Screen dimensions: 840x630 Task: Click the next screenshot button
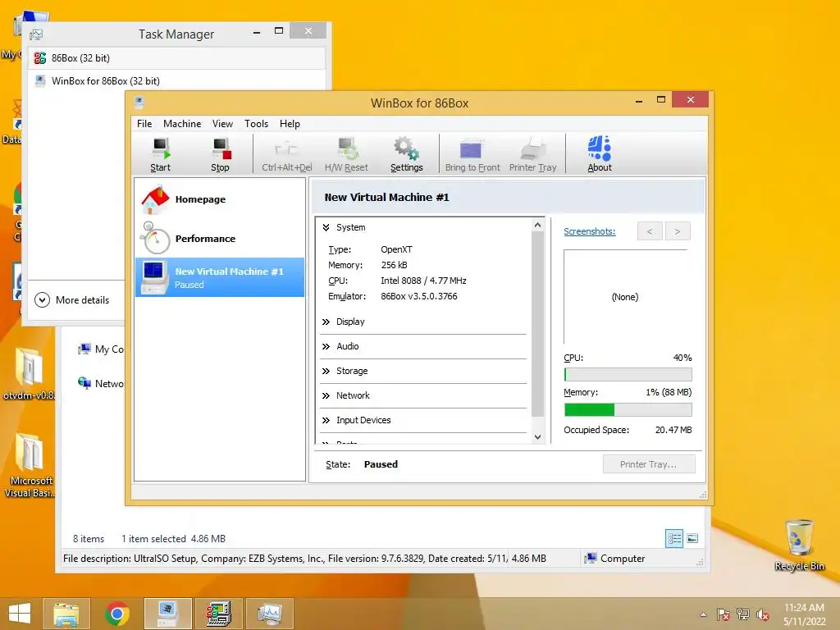[x=678, y=231]
